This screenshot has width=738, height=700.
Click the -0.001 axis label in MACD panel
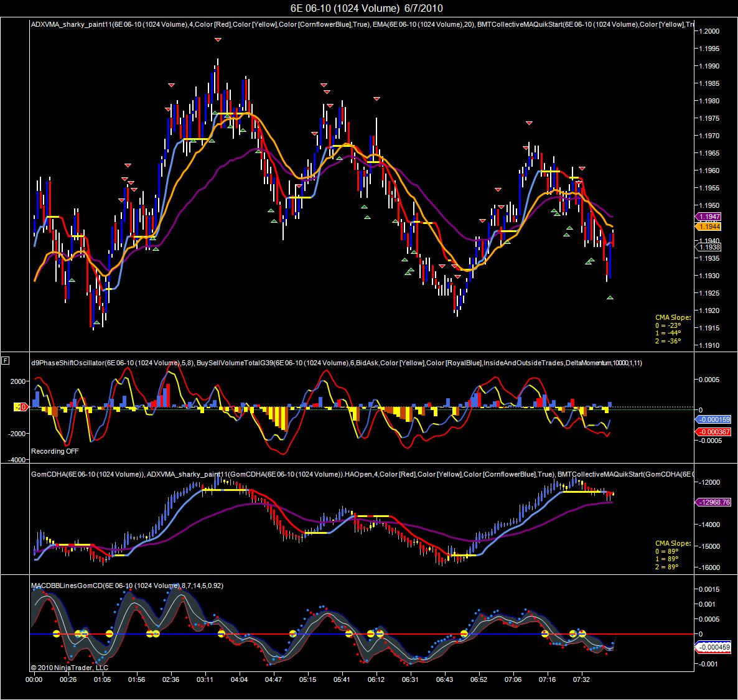click(x=708, y=664)
